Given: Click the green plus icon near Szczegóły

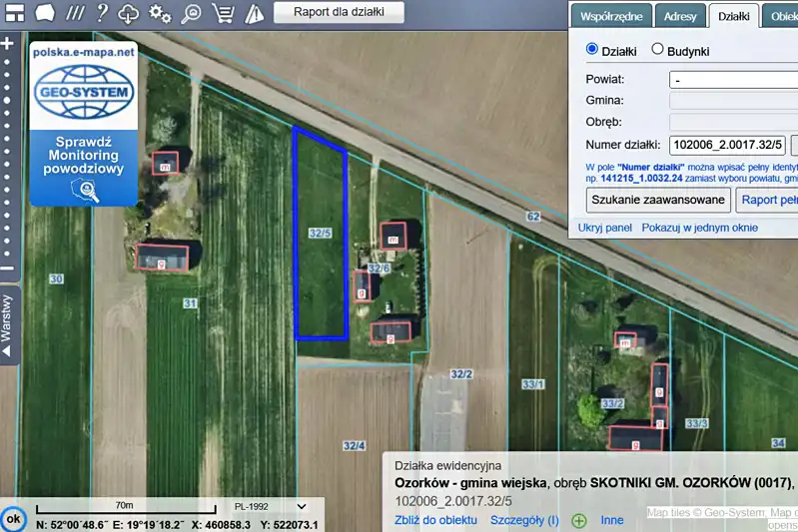Looking at the screenshot, I should (578, 520).
